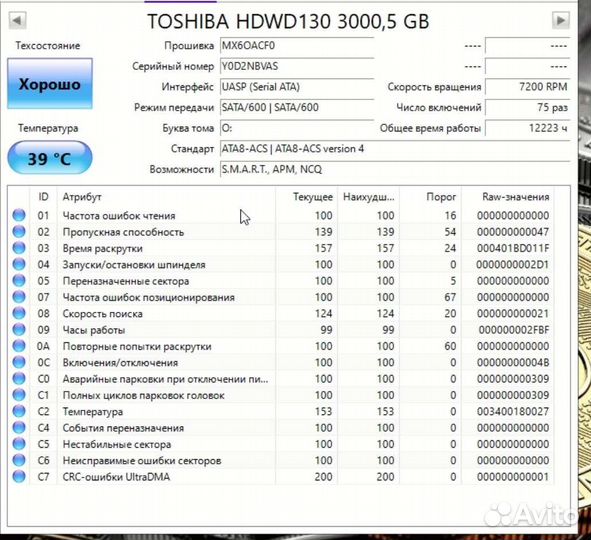Click status circle for Неисправимые ошибки секторов

click(x=19, y=460)
